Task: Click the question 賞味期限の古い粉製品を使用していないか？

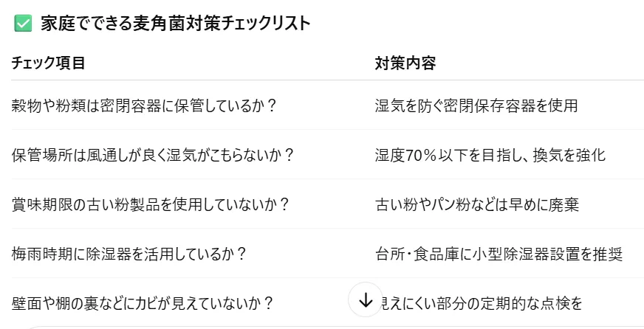Action: click(151, 204)
